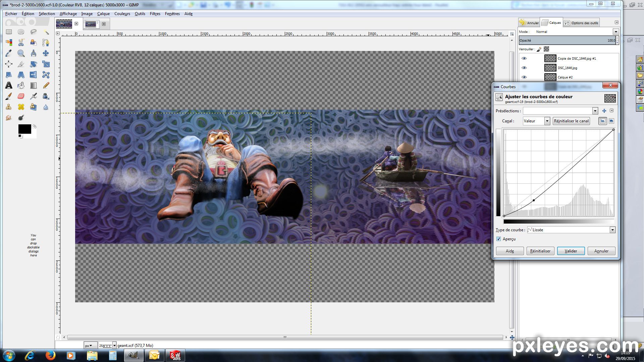Select the Ink tool
This screenshot has height=362, width=644.
click(x=46, y=96)
